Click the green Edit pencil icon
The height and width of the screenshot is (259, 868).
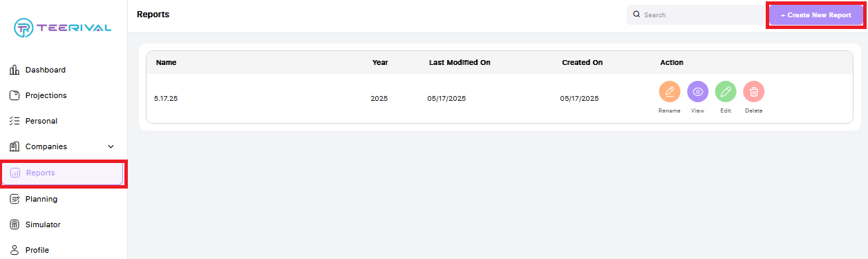(x=726, y=92)
